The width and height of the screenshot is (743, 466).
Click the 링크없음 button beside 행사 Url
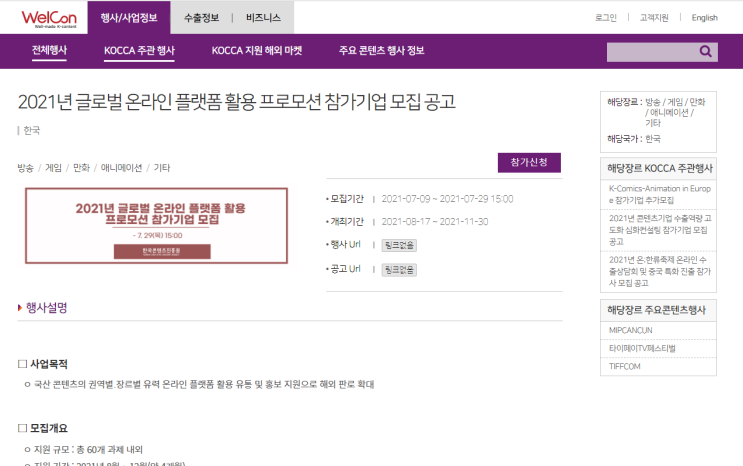(399, 245)
